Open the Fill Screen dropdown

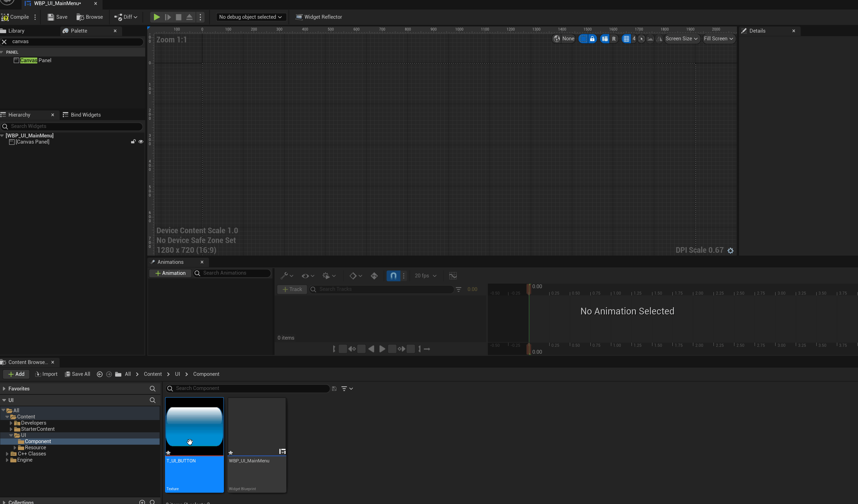tap(718, 39)
